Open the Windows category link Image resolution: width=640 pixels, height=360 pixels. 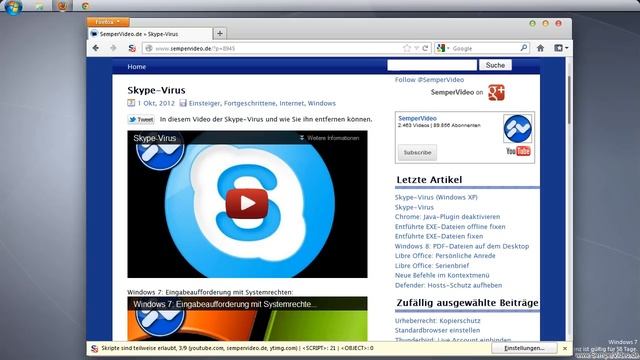pos(322,103)
